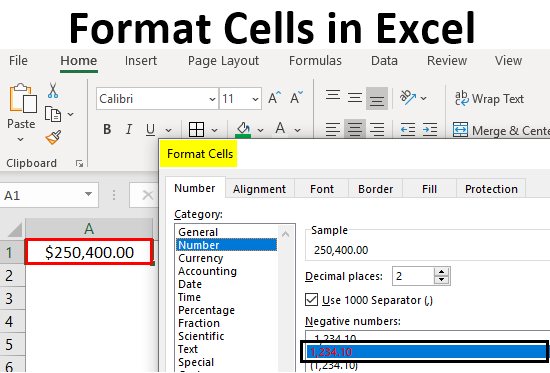Click the Increase Indent icon
Screen dimensions: 550x373
click(x=430, y=129)
